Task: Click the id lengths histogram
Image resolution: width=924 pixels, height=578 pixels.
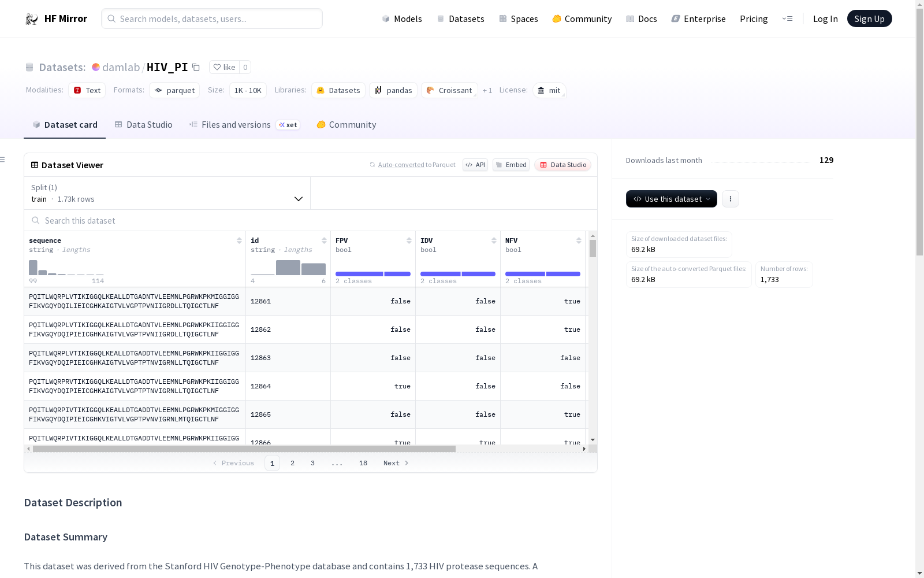Action: click(288, 268)
